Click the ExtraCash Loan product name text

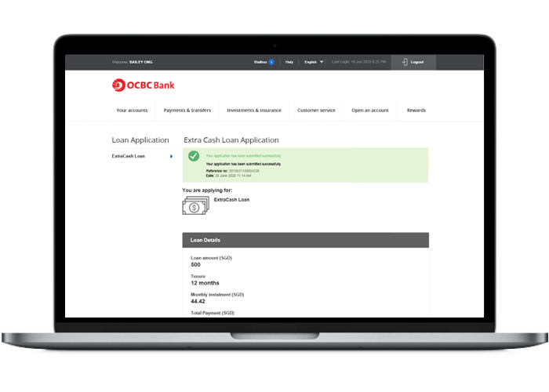(231, 199)
